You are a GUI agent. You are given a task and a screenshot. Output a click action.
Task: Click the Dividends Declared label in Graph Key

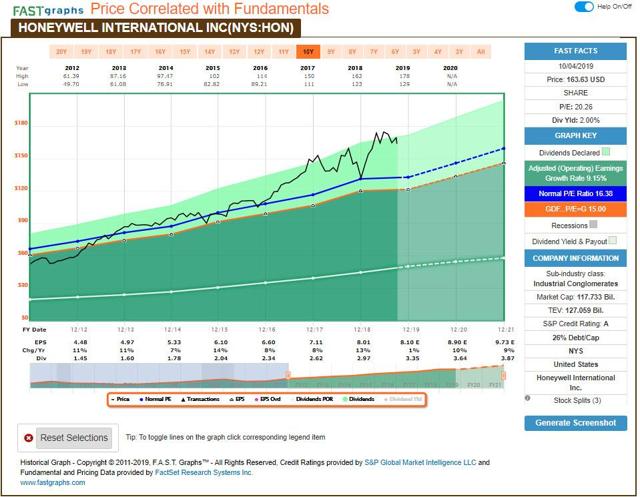[x=569, y=153]
